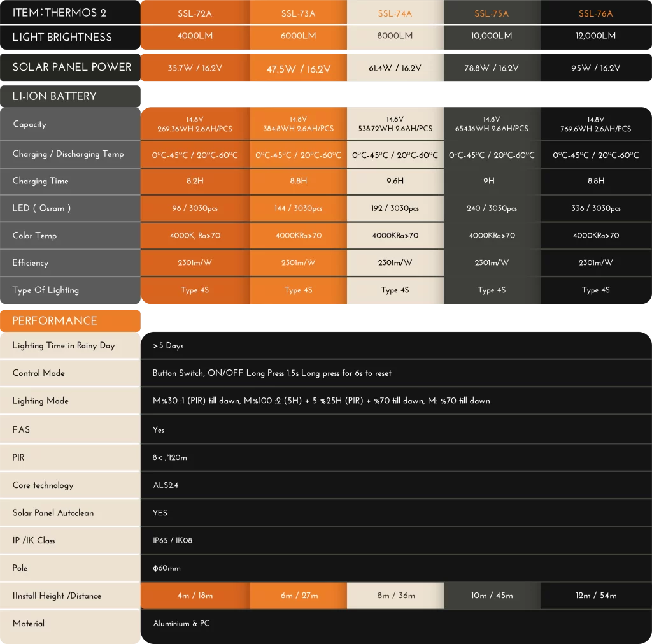Click the IP65 / IK08 rating value
This screenshot has height=644, width=652.
[173, 540]
